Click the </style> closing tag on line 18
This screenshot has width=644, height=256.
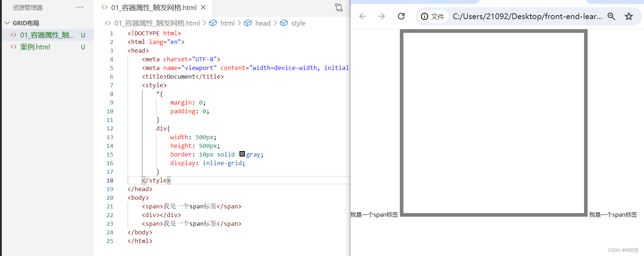click(156, 180)
